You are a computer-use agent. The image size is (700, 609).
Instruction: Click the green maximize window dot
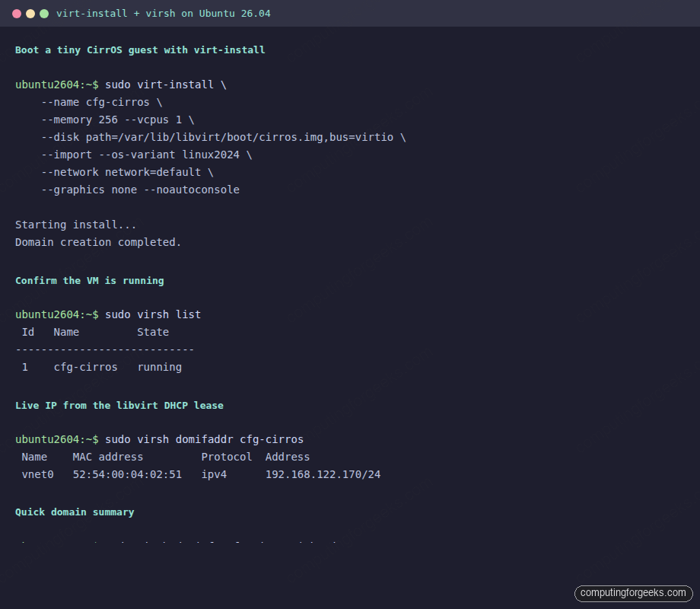click(44, 14)
